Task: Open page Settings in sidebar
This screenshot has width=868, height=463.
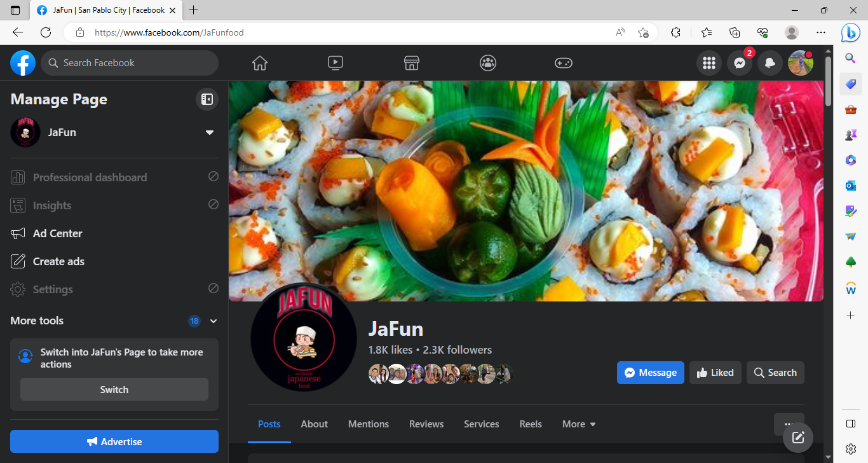Action: pos(114,289)
